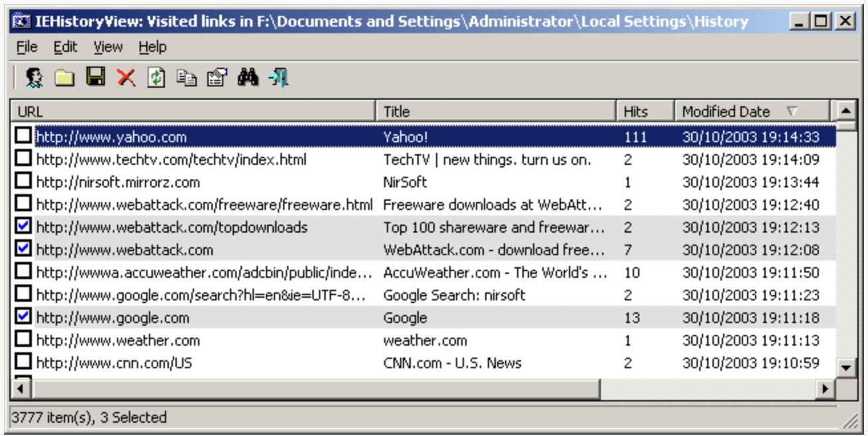Image resolution: width=868 pixels, height=436 pixels.
Task: Open properties using the properties toolbar icon
Action: 217,78
